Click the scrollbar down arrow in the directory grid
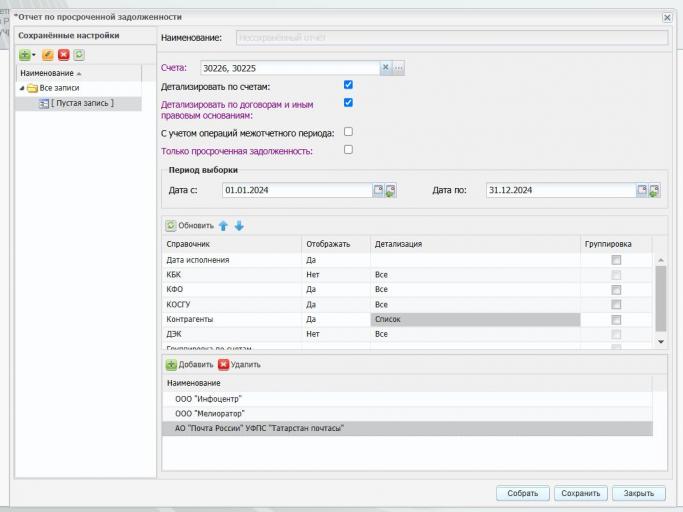This screenshot has width=683, height=512. [661, 342]
